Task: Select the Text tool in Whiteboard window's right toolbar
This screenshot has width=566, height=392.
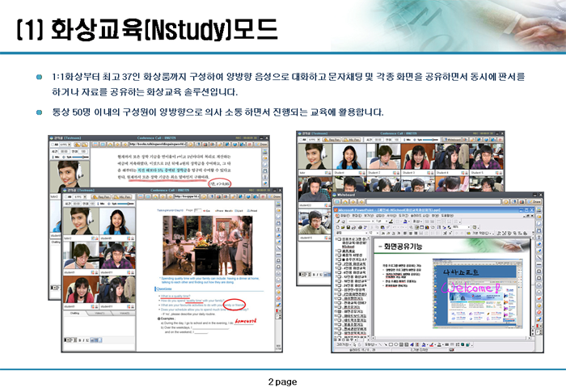Action: tap(539, 237)
